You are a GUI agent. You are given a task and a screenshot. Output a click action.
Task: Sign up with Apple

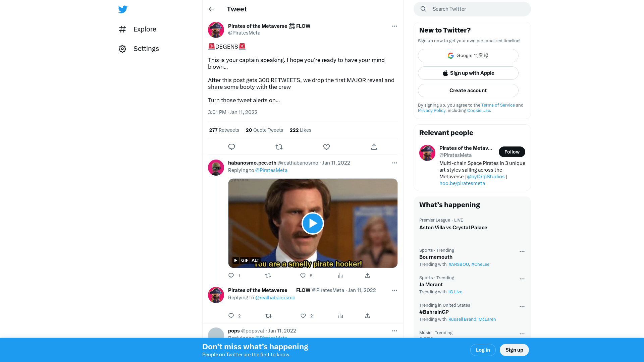click(x=468, y=73)
